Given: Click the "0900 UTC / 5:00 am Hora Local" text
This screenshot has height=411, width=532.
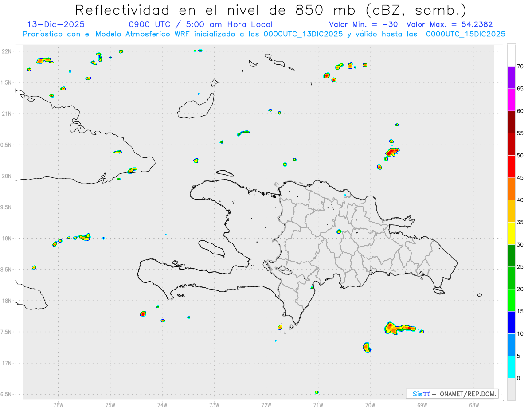Looking at the screenshot, I should click(201, 25).
